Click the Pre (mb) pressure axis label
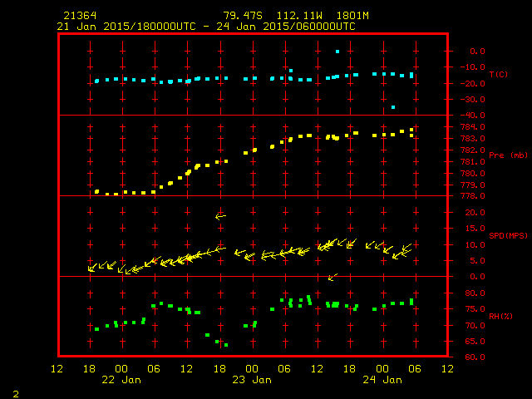Image resolution: width=532 pixels, height=399 pixels. click(508, 155)
